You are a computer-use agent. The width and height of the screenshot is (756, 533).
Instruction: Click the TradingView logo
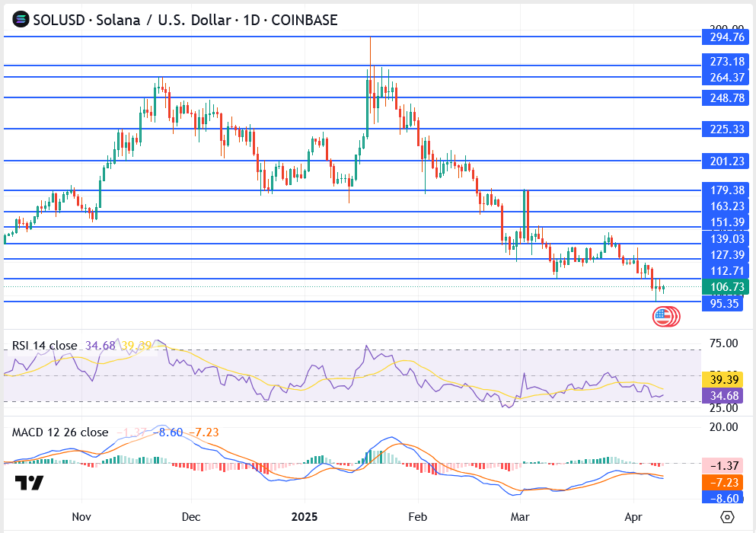30,483
